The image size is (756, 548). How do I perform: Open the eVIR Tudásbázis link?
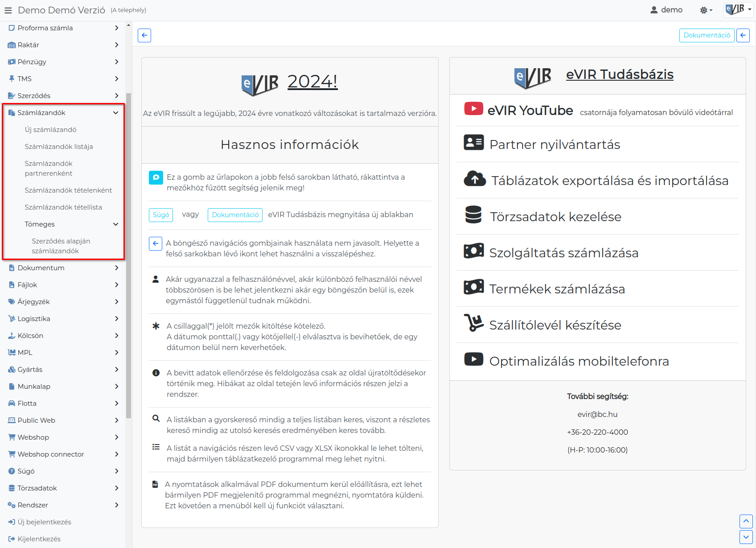click(620, 74)
